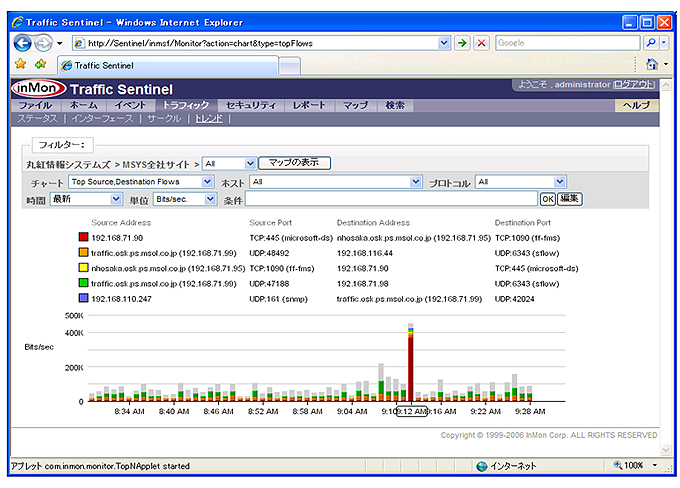Viewport: 680px width, 488px height.
Task: Click the blue legend swatch for 192.168.110.247
Action: [x=83, y=298]
